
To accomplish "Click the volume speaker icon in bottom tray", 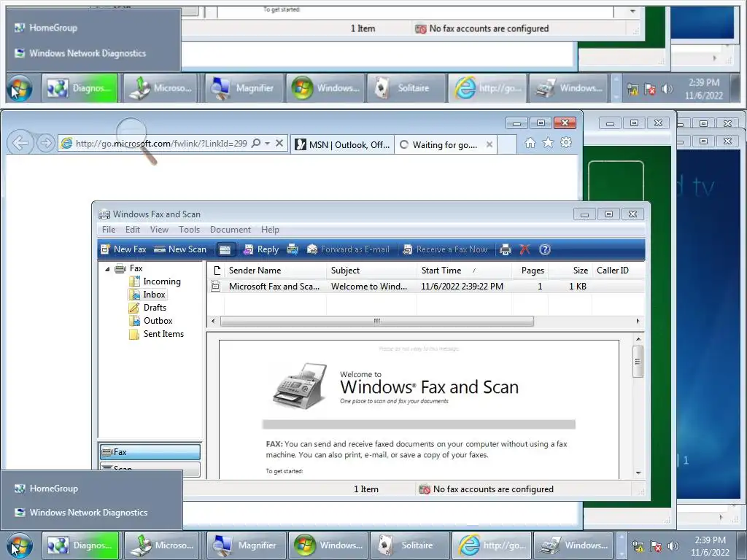I will [673, 546].
